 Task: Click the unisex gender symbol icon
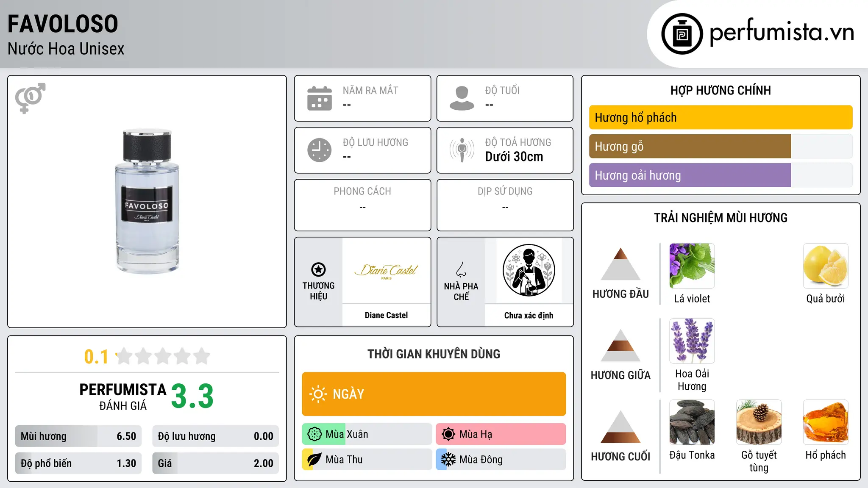point(30,98)
